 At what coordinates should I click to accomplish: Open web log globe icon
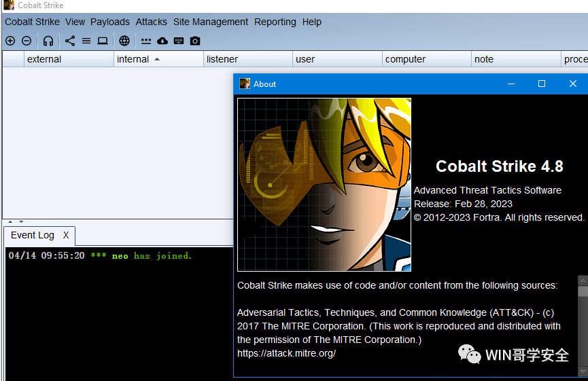124,41
